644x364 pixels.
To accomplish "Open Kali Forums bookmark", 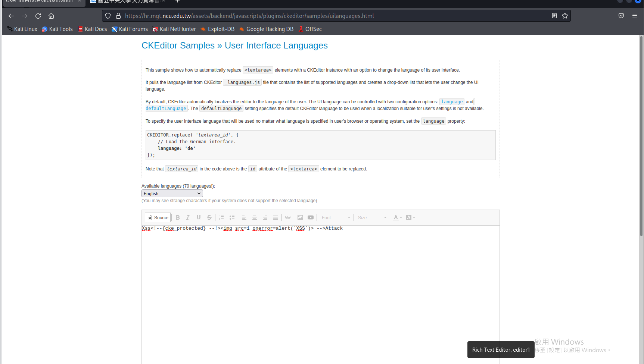I will click(x=130, y=29).
